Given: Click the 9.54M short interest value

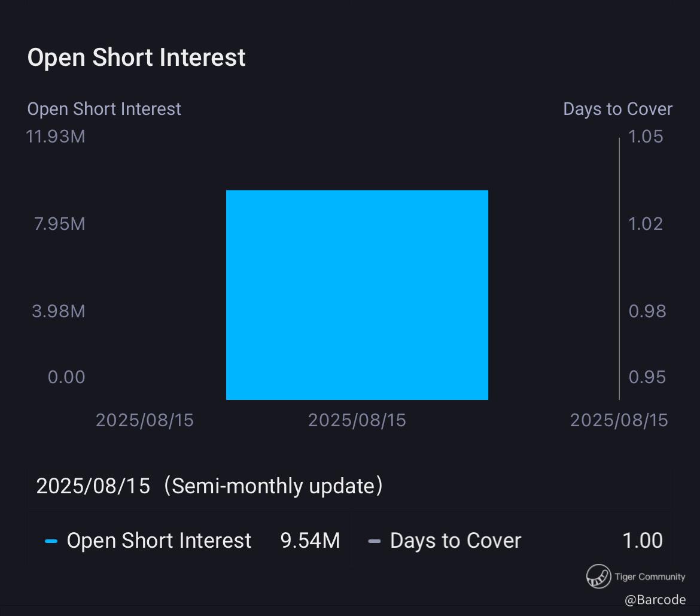Looking at the screenshot, I should [x=310, y=541].
